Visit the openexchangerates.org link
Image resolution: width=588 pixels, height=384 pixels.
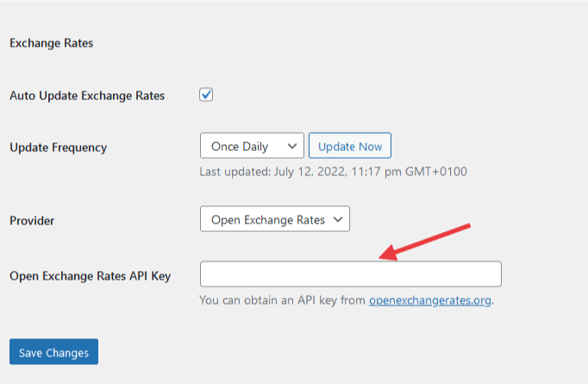[x=430, y=300]
